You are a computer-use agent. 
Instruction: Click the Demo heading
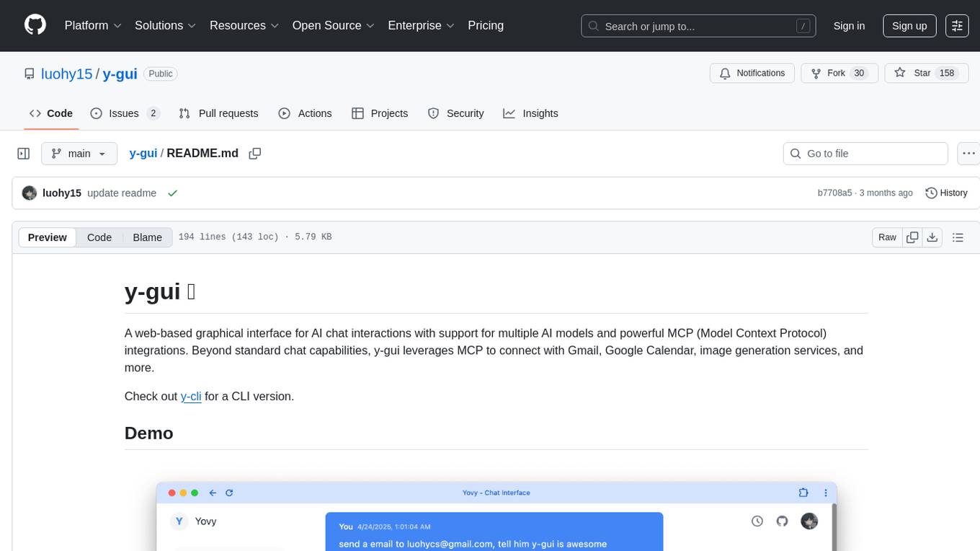coord(149,433)
